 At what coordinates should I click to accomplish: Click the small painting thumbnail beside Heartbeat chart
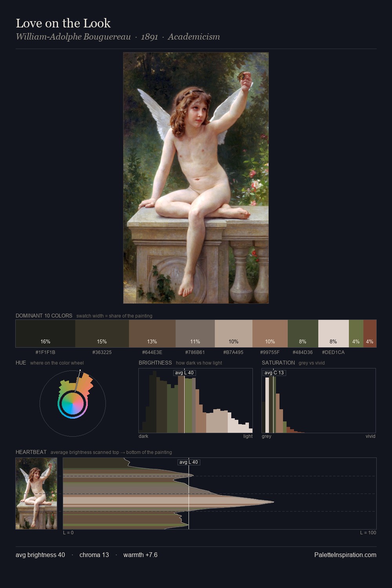pyautogui.click(x=36, y=494)
